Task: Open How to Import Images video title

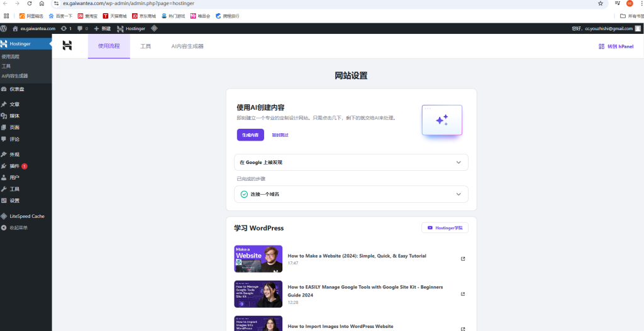Action: [x=340, y=326]
